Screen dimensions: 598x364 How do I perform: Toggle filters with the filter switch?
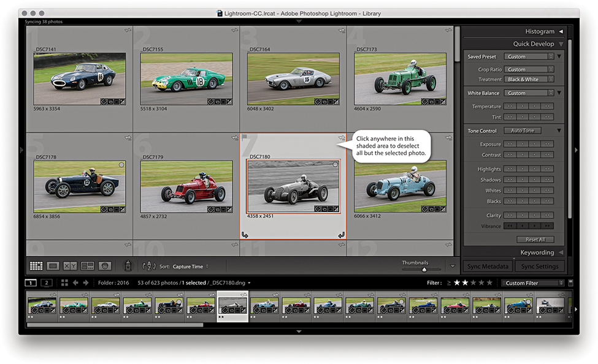pos(570,282)
